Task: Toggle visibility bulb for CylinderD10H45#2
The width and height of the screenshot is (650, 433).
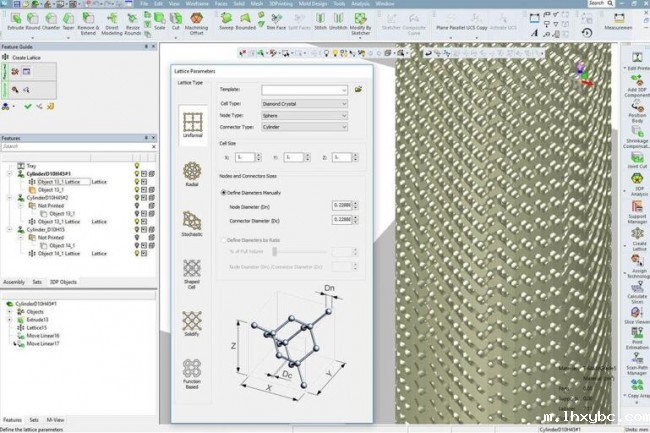Action: coord(137,198)
